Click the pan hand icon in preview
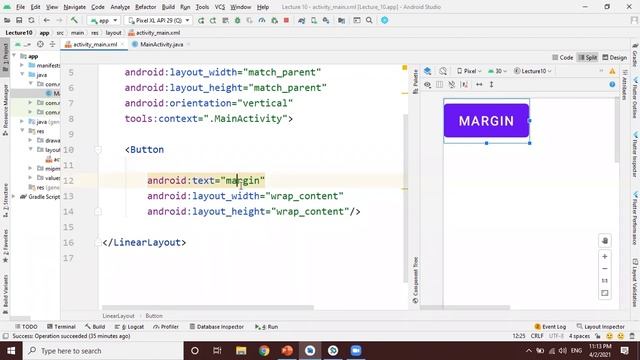The image size is (640, 360). [x=605, y=240]
